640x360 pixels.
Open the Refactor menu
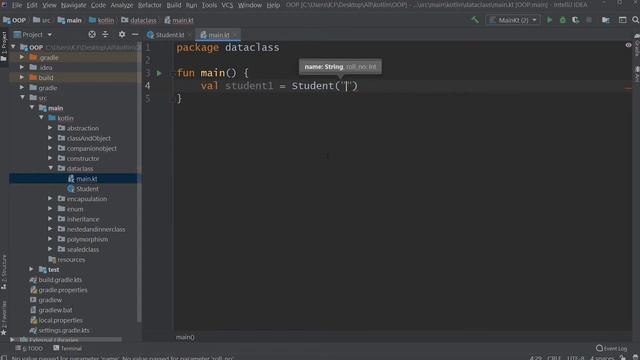150,5
